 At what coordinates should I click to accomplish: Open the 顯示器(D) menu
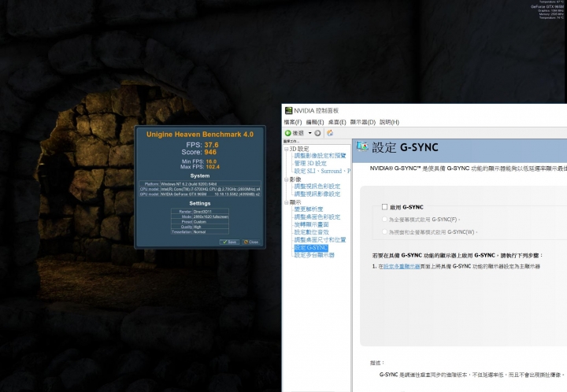363,122
